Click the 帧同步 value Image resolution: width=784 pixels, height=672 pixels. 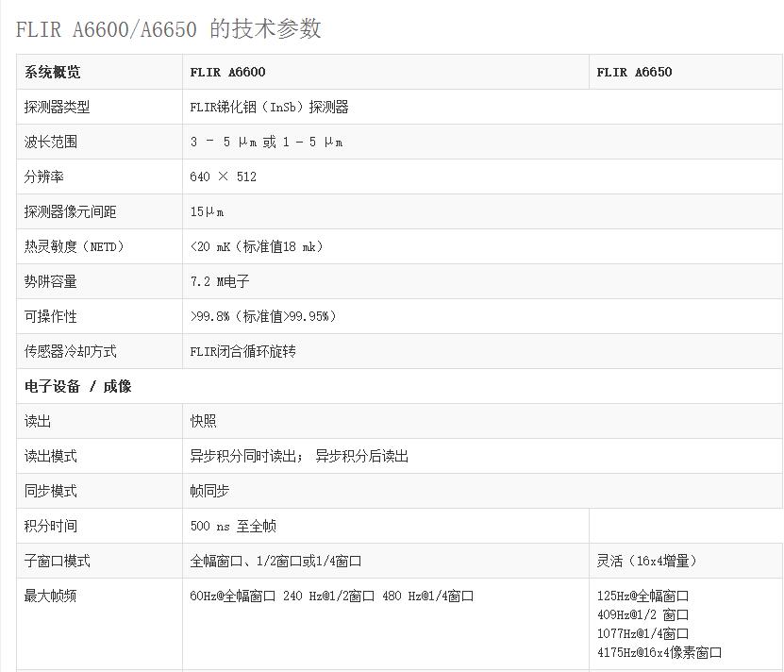coord(209,491)
